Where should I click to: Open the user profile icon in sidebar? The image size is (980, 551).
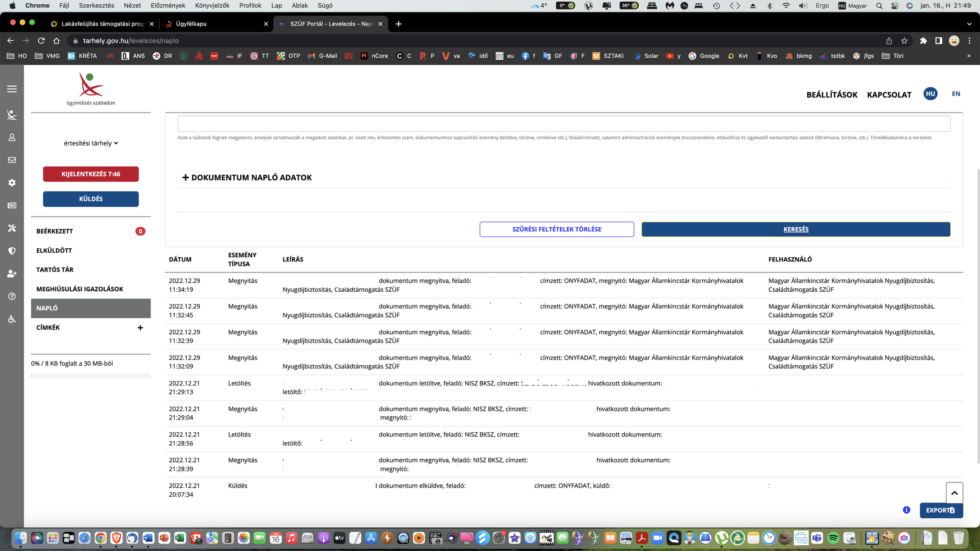12,137
